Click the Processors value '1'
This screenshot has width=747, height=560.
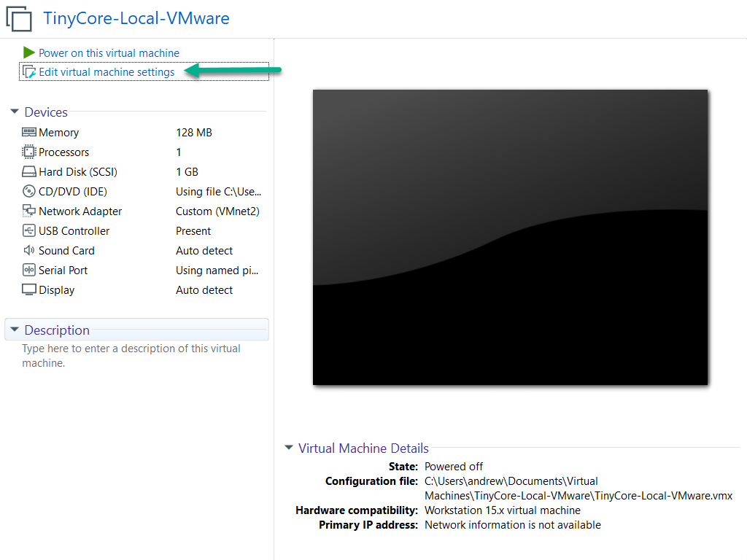pos(179,152)
